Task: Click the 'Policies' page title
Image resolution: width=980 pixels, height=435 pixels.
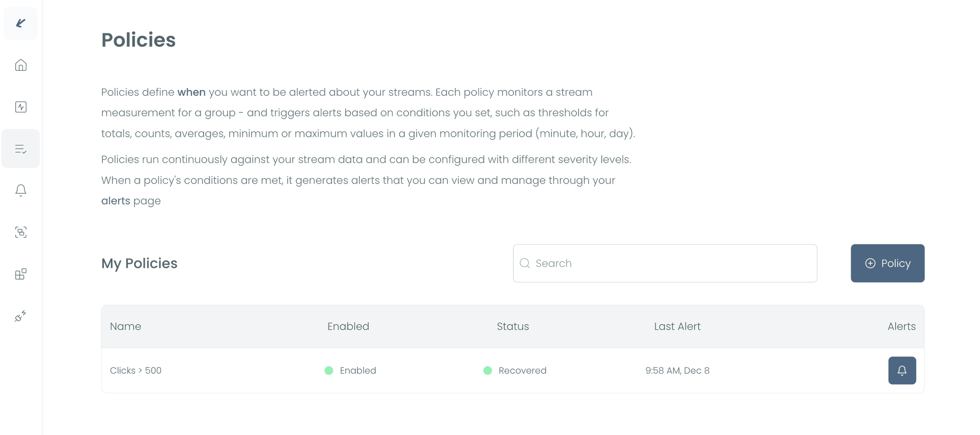Action: pos(138,40)
